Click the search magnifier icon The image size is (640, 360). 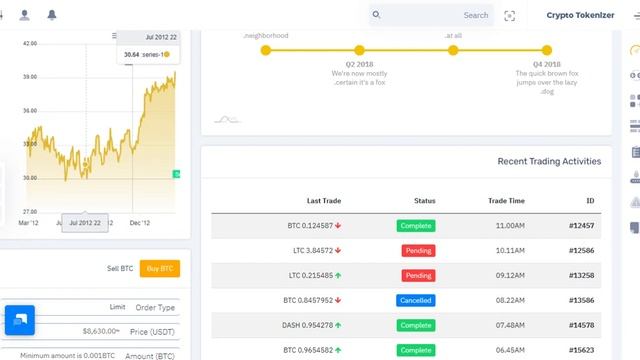point(376,15)
